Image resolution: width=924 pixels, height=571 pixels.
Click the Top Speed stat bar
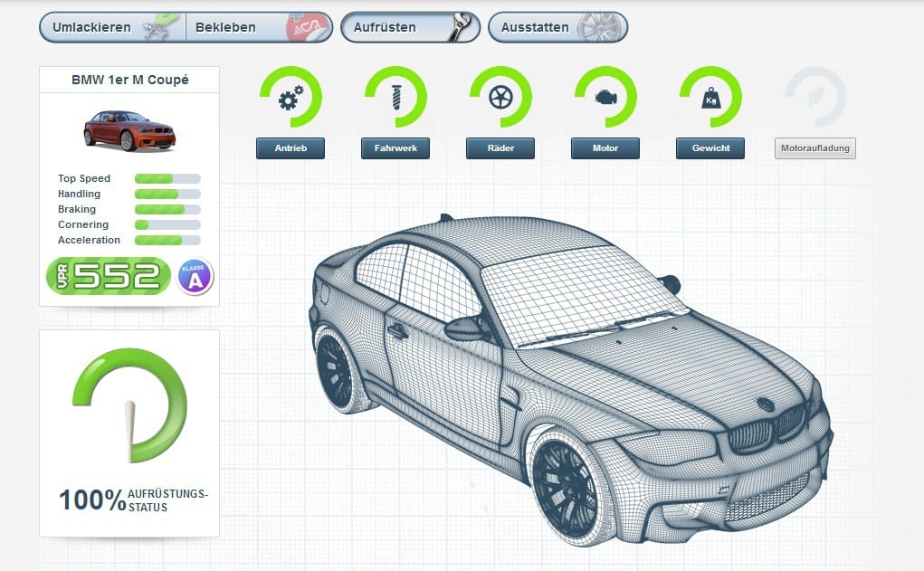pos(167,179)
